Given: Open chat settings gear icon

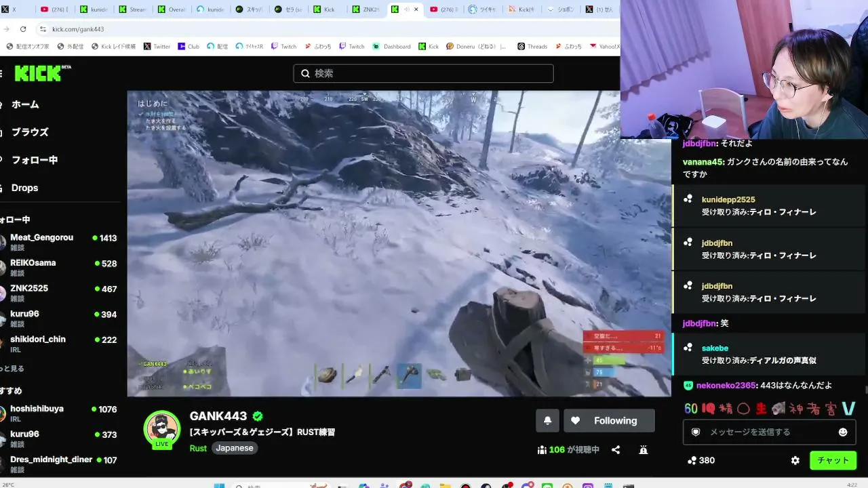Looking at the screenshot, I should click(795, 460).
